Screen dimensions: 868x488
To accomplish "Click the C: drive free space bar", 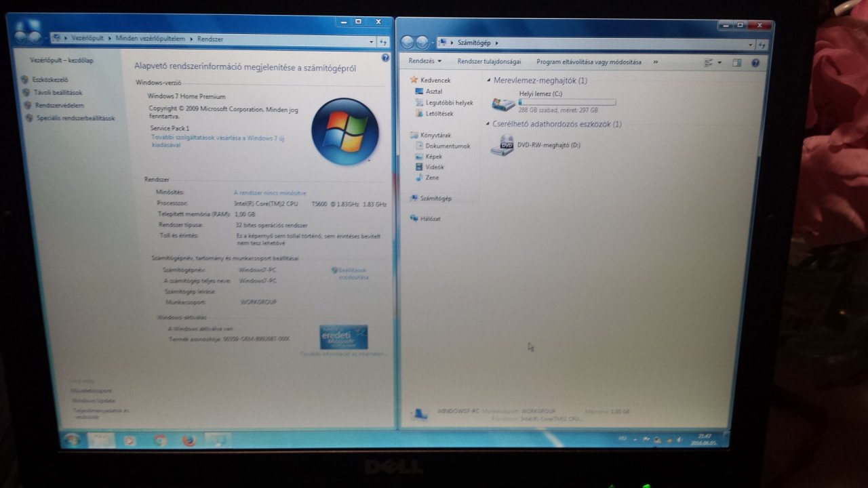I will (x=567, y=102).
